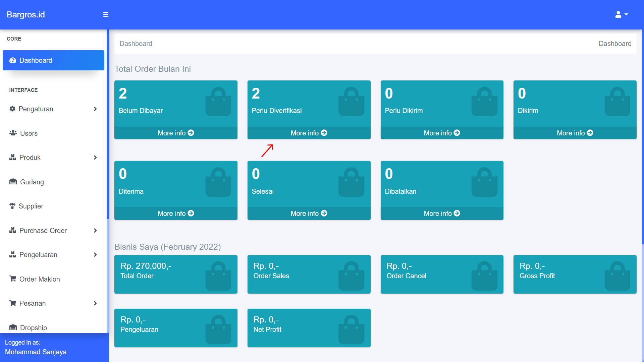Click the Order Maklon cart icon
Image resolution: width=644 pixels, height=362 pixels.
(13, 279)
